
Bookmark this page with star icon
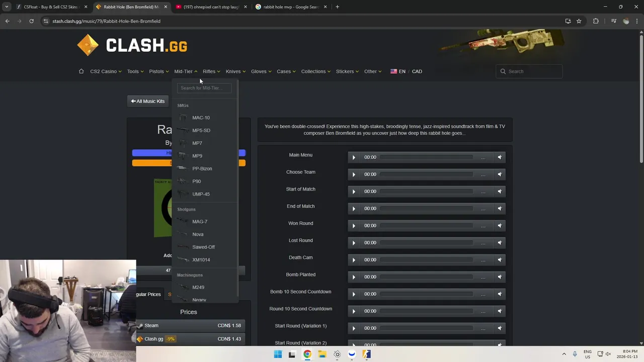(579, 21)
